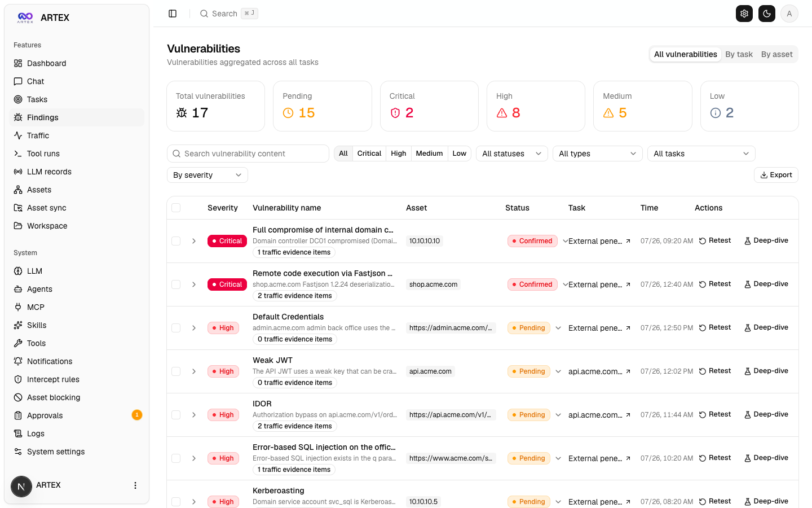Screen dimensions: 812x508
Task: Switch to dark mode moon icon
Action: 767,14
